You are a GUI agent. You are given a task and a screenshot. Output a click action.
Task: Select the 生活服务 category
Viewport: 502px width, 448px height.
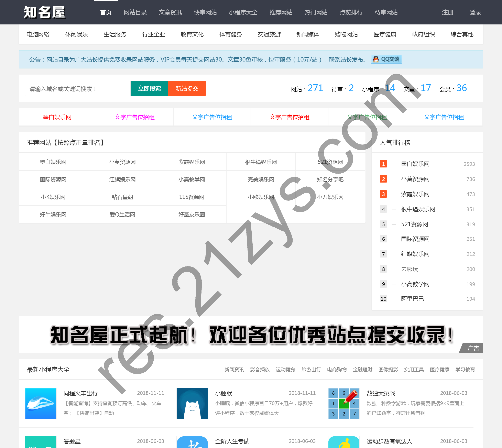(115, 34)
